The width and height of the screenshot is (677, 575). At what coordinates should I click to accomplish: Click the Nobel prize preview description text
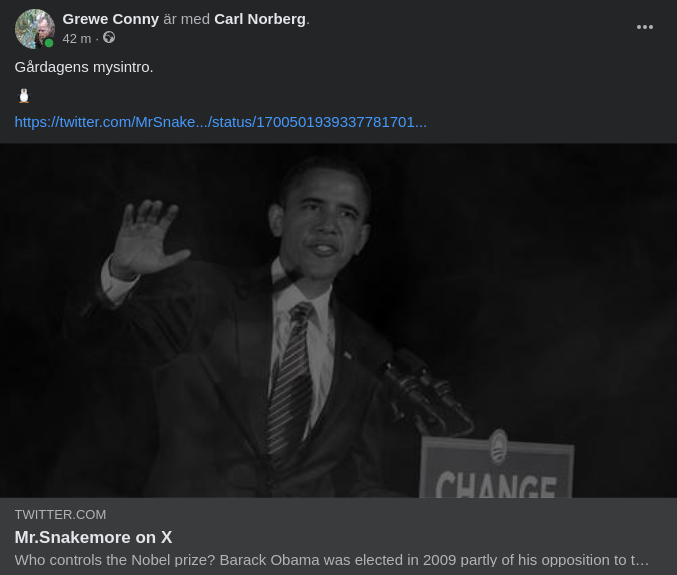[x=332, y=560]
